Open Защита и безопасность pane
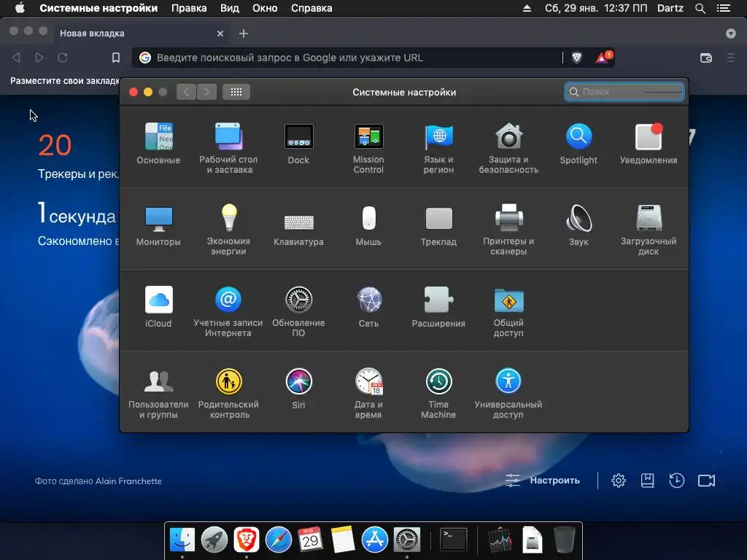Screen dimensions: 747x560 508,148
